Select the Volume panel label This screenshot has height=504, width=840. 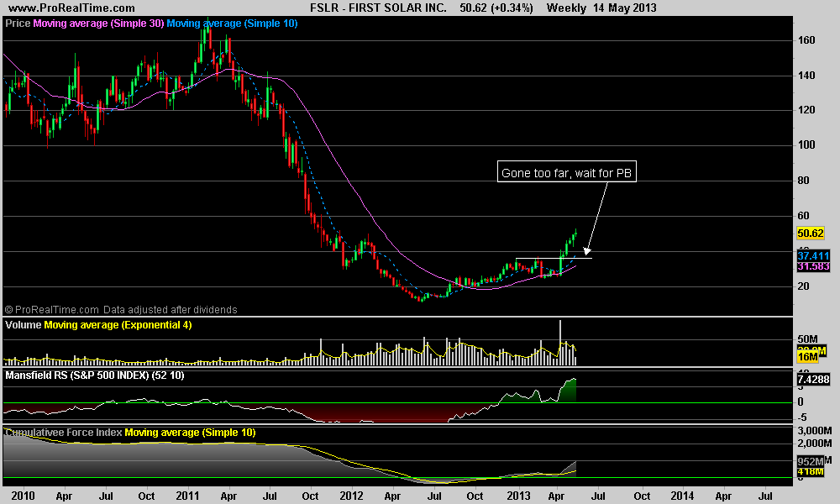click(x=23, y=325)
